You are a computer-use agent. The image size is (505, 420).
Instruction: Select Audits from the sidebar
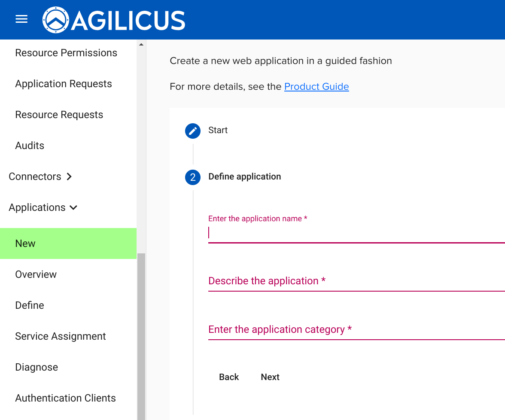[30, 146]
